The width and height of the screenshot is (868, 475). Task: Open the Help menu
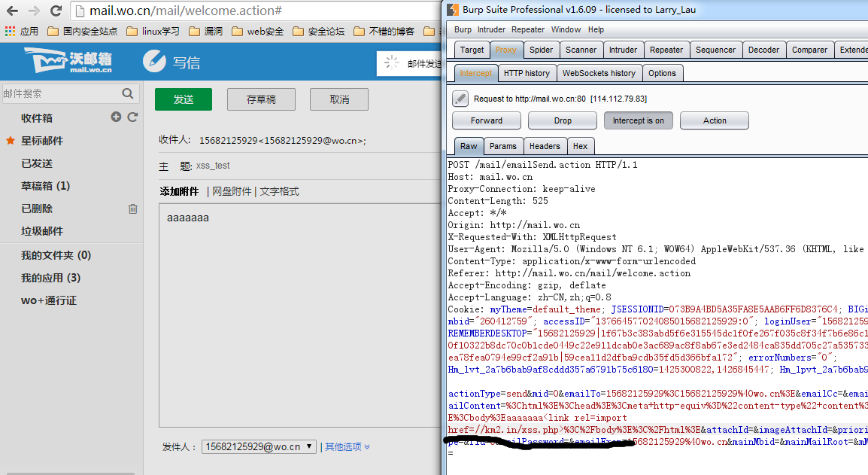pyautogui.click(x=596, y=29)
